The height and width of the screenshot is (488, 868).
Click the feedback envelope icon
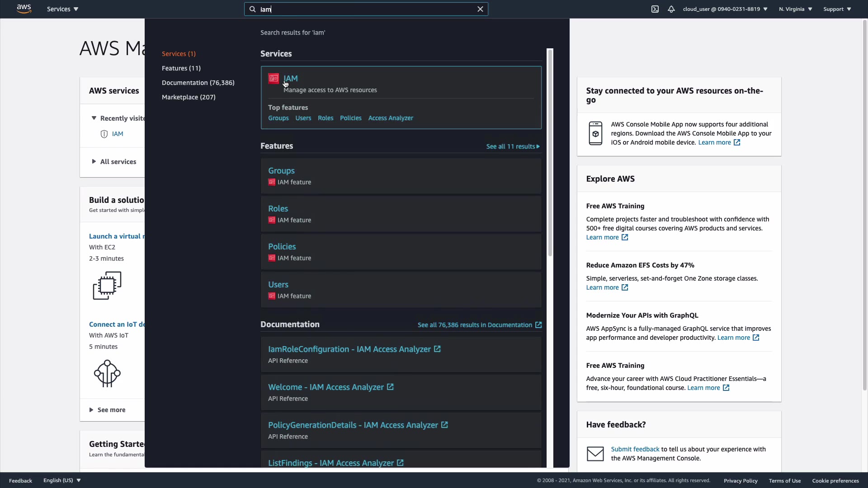(595, 454)
